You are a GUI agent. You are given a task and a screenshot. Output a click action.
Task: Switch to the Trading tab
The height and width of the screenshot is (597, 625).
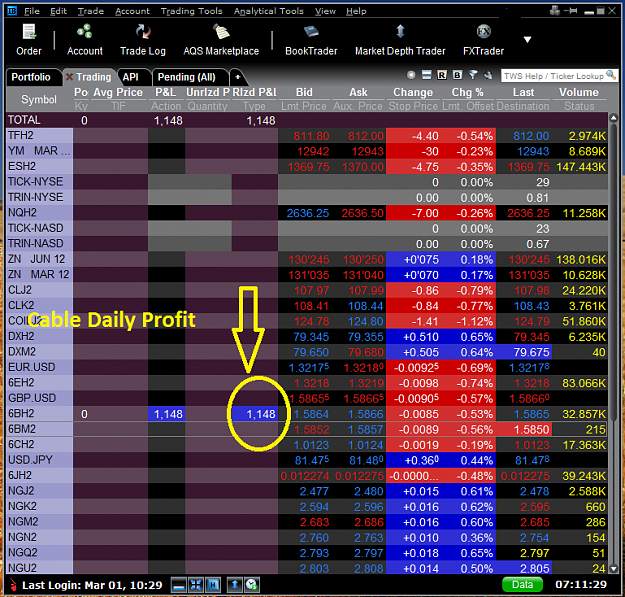(x=94, y=77)
